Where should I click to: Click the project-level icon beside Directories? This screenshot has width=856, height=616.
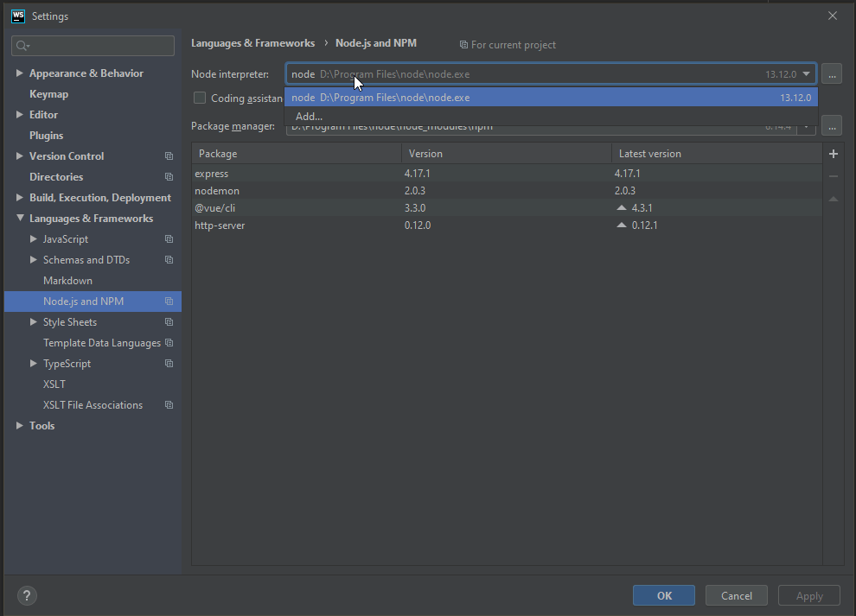tap(169, 177)
